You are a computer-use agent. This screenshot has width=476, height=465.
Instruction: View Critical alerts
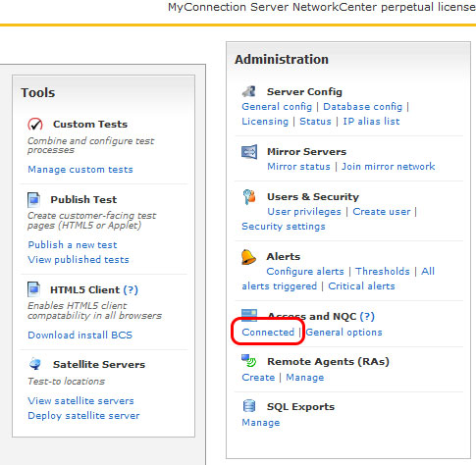point(361,286)
